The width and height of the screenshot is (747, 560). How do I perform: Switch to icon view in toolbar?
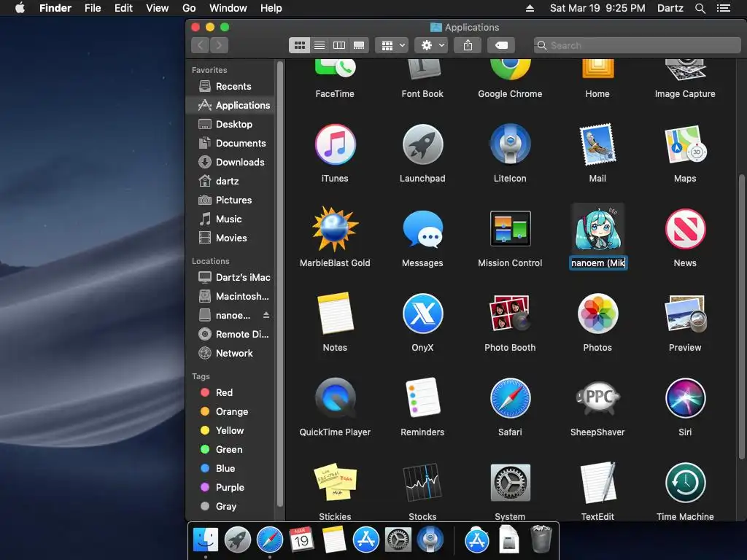299,45
